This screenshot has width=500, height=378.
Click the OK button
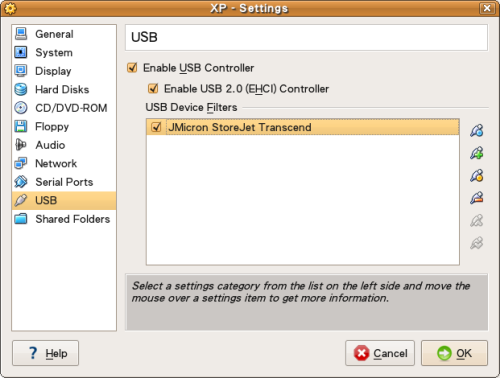click(x=454, y=353)
